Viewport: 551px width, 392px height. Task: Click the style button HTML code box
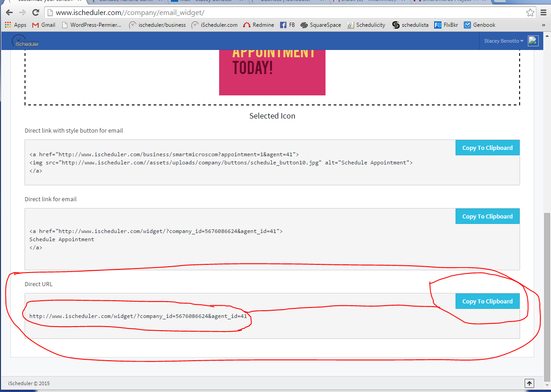[x=272, y=162]
